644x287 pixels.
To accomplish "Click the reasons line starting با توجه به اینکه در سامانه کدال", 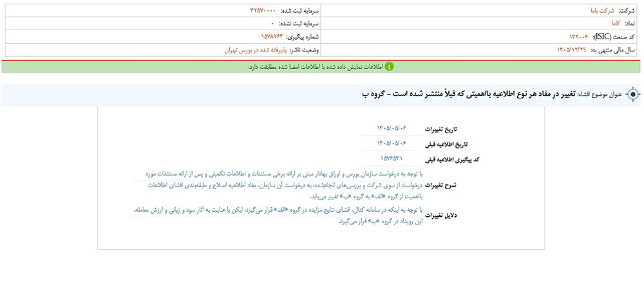I will click(x=278, y=209).
